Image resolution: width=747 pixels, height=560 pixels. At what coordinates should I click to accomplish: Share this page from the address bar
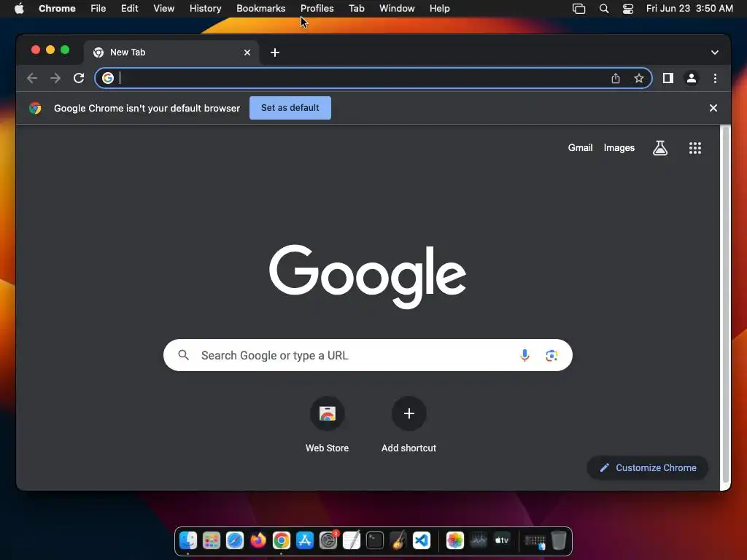click(x=616, y=78)
